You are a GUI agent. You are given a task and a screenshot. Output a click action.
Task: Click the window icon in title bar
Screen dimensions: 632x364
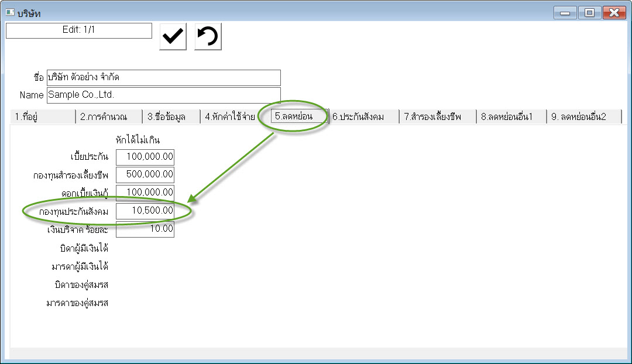10,12
